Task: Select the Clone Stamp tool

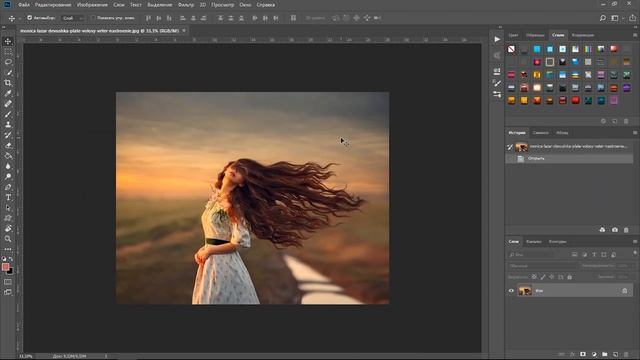Action: pyautogui.click(x=8, y=125)
